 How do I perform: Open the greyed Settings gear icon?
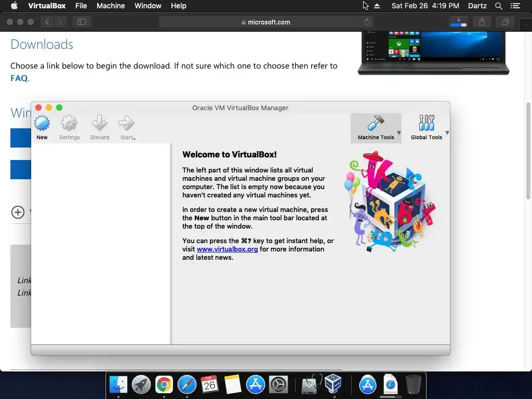[69, 123]
